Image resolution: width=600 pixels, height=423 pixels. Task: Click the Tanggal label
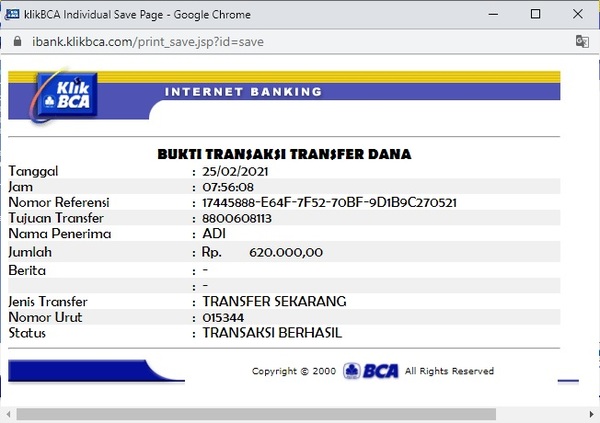(33, 171)
